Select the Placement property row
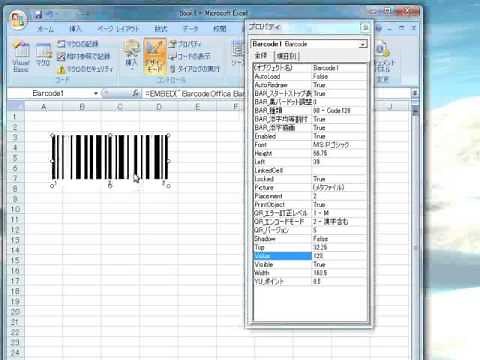The width and height of the screenshot is (480, 360). tap(310, 196)
